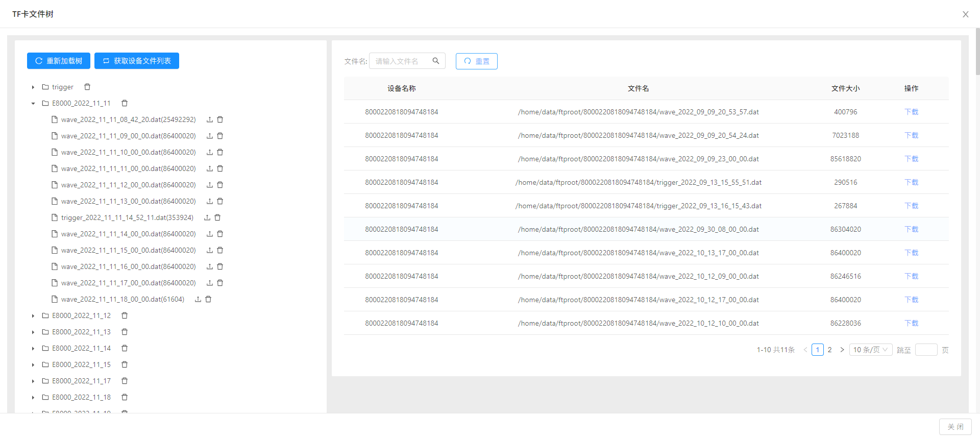Collapse the E8000_2022_11_11 folder

point(33,103)
